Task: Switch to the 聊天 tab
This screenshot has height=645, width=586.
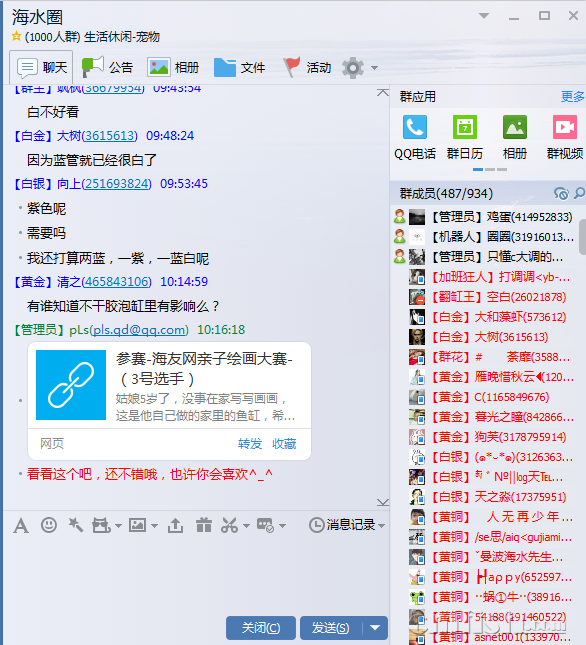Action: coord(41,67)
